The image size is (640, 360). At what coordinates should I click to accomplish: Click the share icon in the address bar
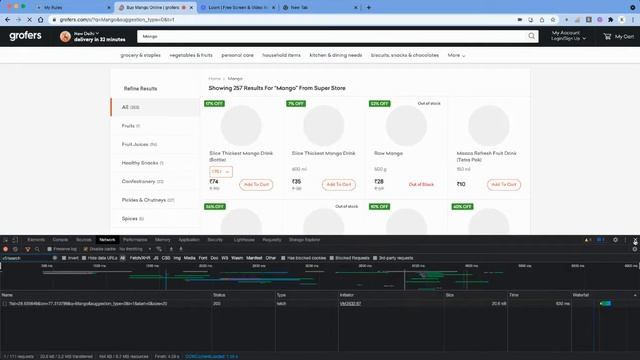pyautogui.click(x=542, y=19)
